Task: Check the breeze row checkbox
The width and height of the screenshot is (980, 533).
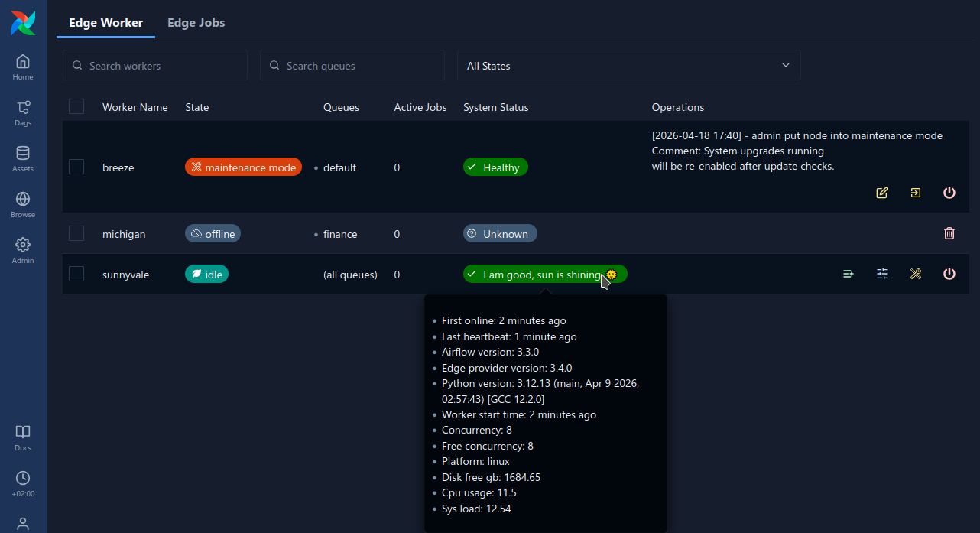Action: click(76, 167)
